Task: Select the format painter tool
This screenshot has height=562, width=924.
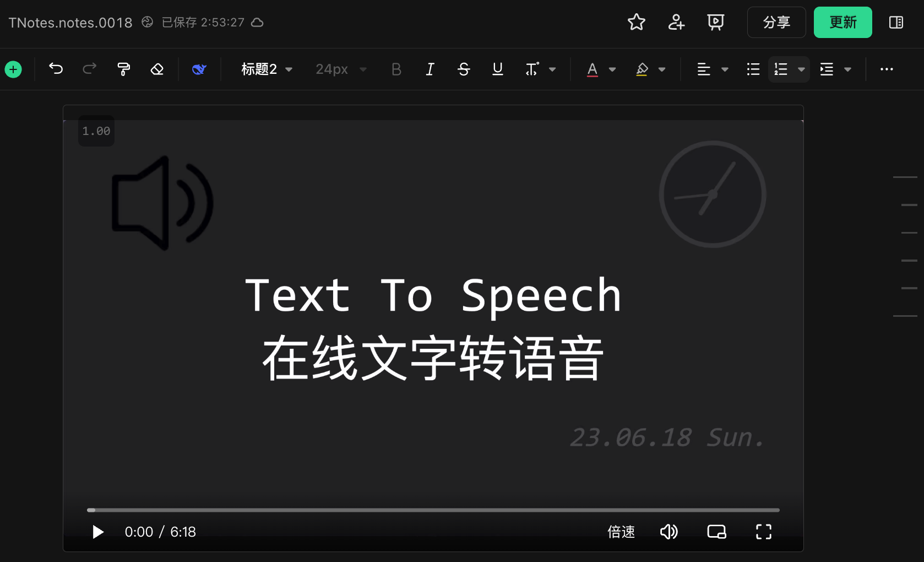Action: click(123, 69)
